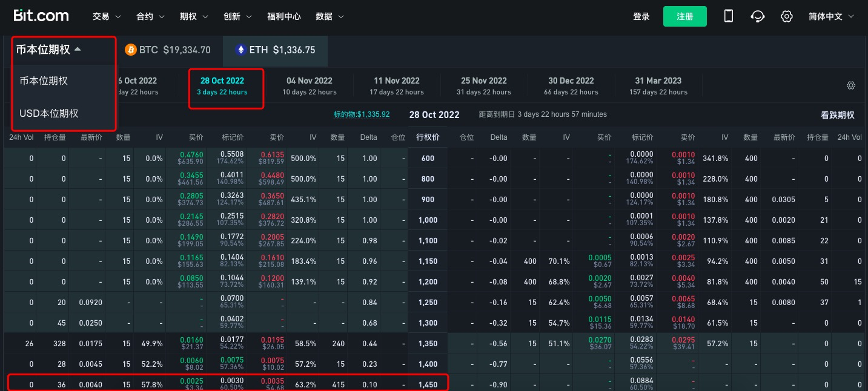
Task: Open option chain settings gear icon
Action: pyautogui.click(x=850, y=86)
